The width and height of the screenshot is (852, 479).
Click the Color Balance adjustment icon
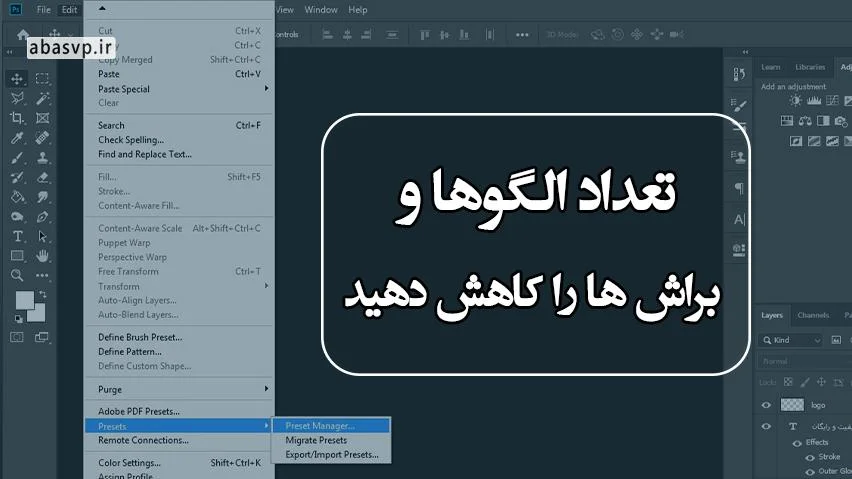click(805, 121)
